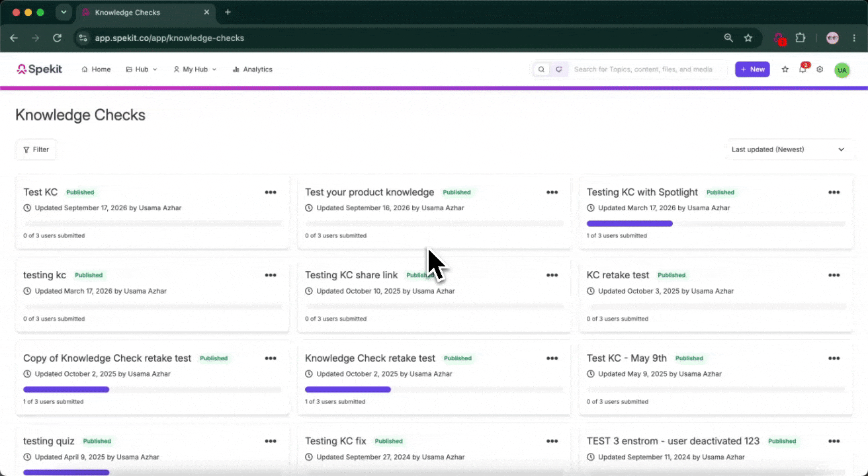Click the Spekit logo
Viewport: 868px width, 476px height.
pos(40,69)
